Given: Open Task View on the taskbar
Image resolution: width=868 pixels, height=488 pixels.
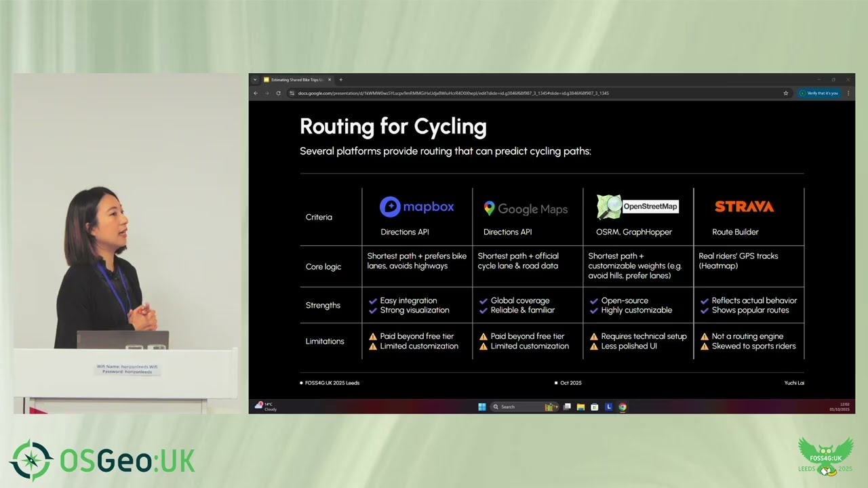Looking at the screenshot, I should click(x=568, y=407).
